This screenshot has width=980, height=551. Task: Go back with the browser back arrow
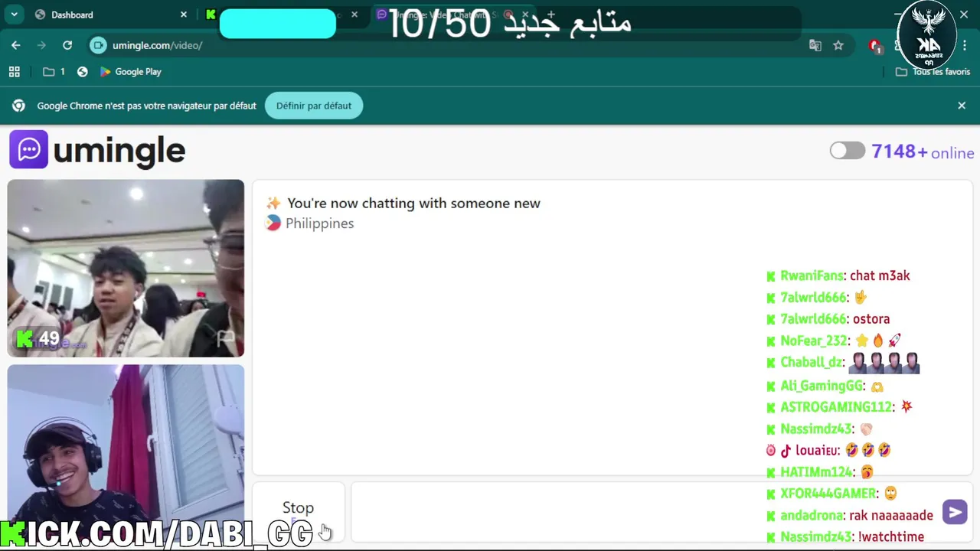pos(16,45)
